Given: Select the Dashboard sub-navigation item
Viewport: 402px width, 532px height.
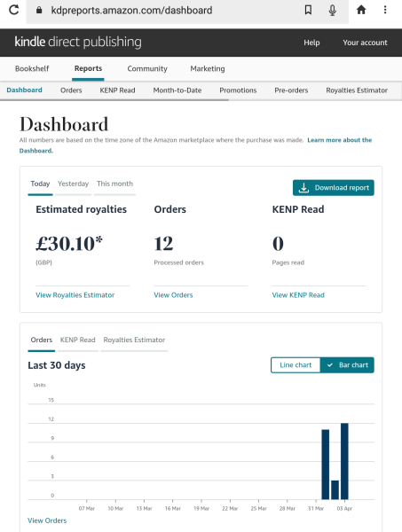Looking at the screenshot, I should point(25,90).
